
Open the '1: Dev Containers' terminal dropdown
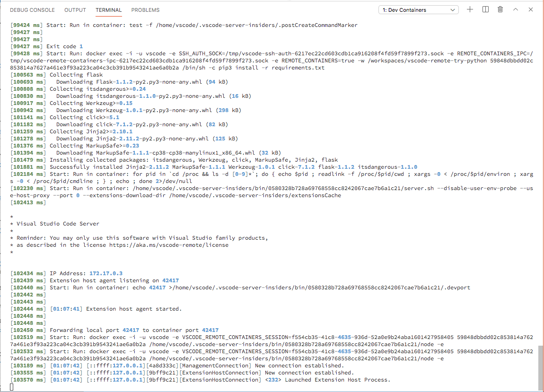(418, 9)
